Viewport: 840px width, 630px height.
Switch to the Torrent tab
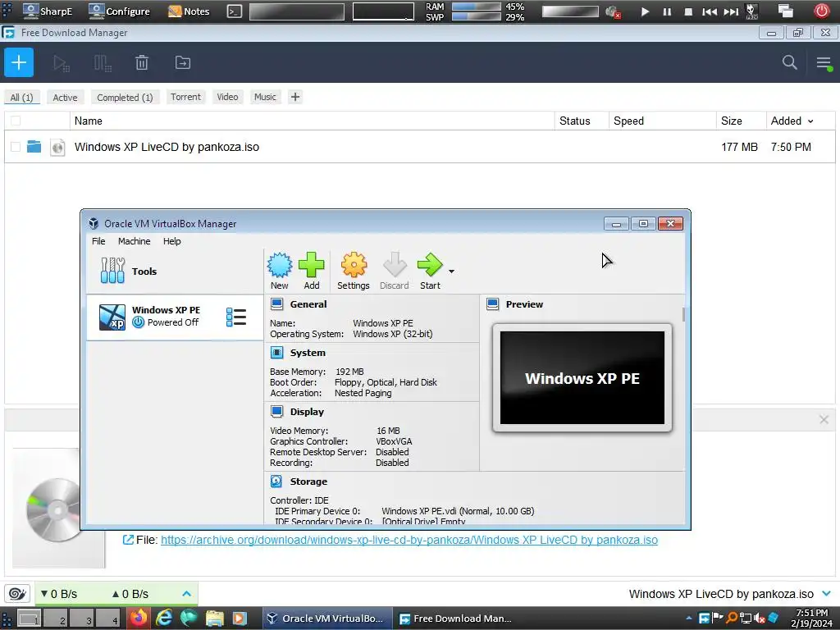185,97
